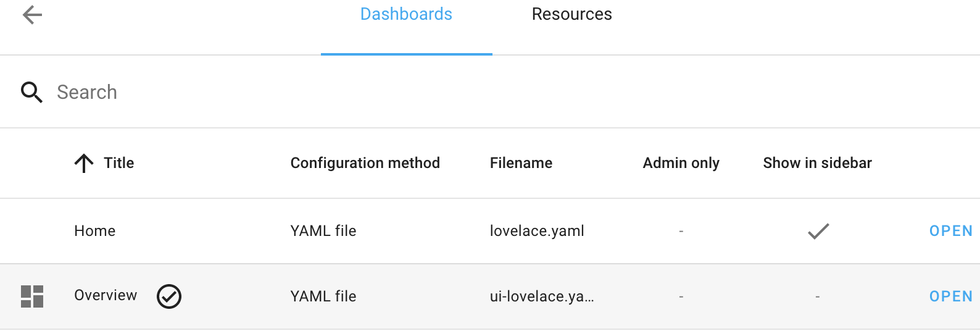
Task: Type in the Search field
Action: [x=370, y=92]
